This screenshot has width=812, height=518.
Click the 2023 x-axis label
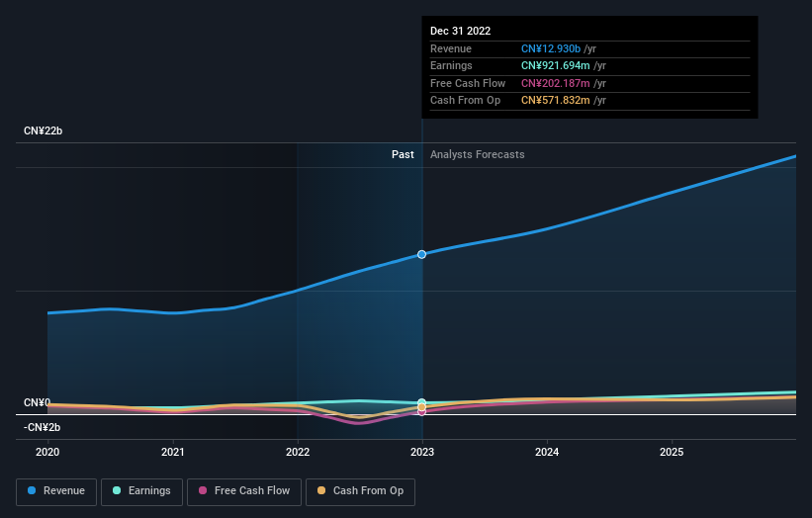click(422, 452)
